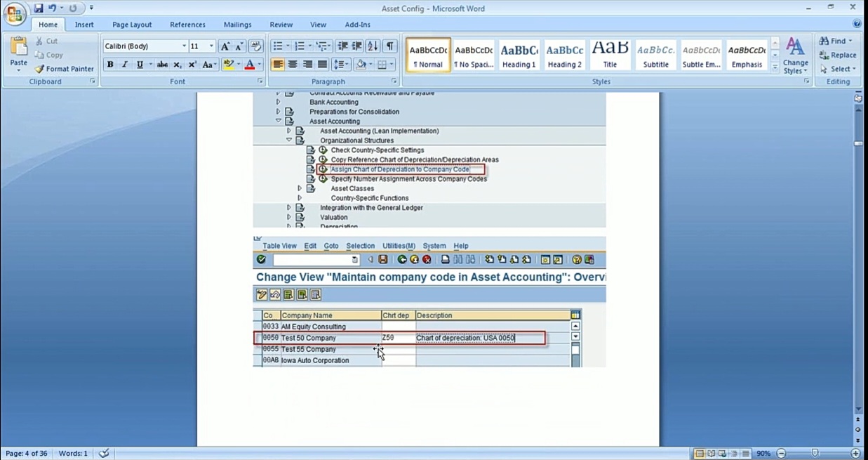The width and height of the screenshot is (868, 460).
Task: Open Word Help
Action: click(x=857, y=24)
